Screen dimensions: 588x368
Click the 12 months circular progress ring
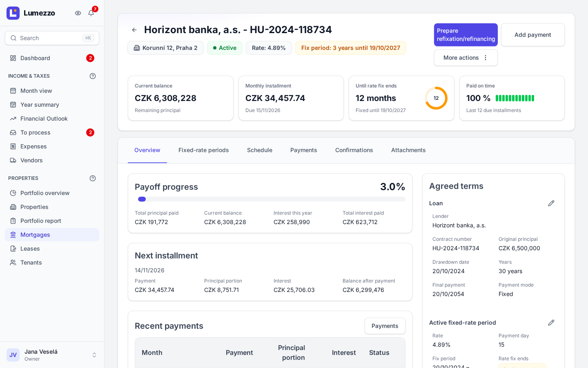[436, 98]
